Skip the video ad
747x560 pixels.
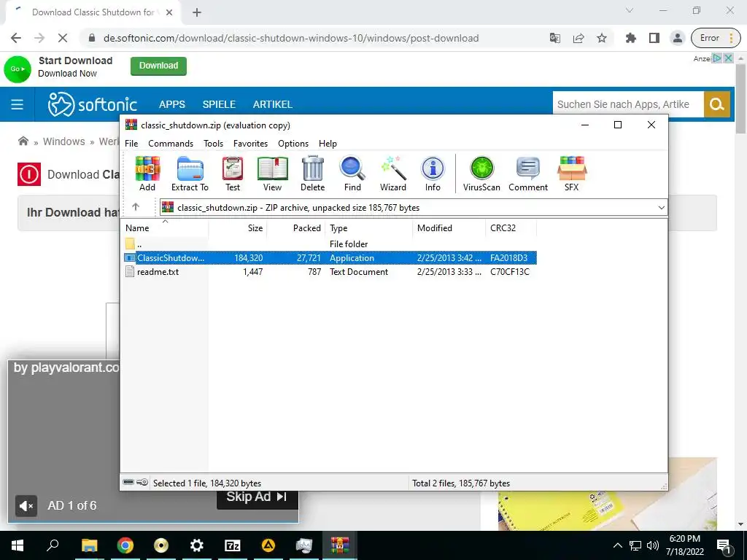tap(258, 497)
